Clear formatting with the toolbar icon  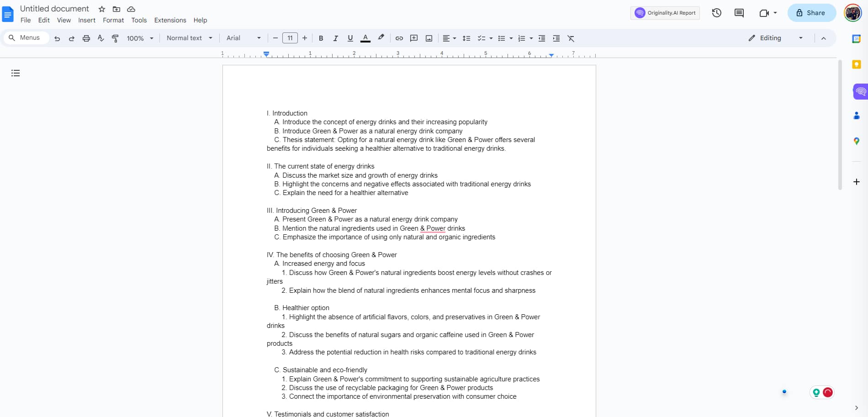click(571, 38)
